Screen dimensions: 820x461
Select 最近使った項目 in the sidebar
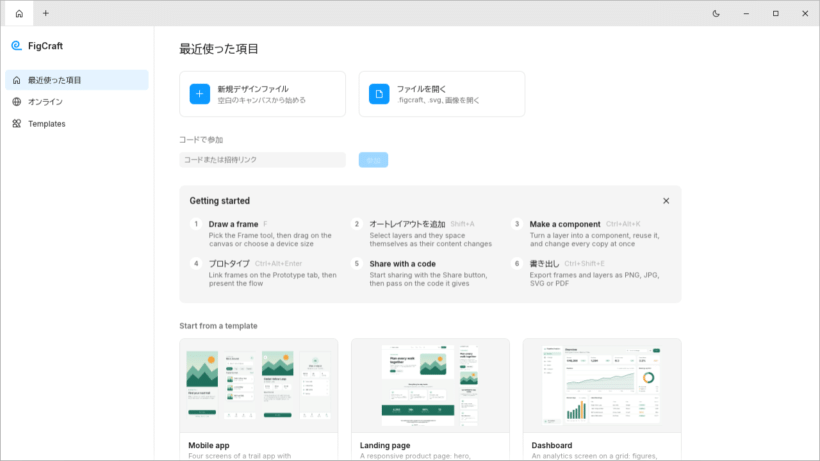77,80
